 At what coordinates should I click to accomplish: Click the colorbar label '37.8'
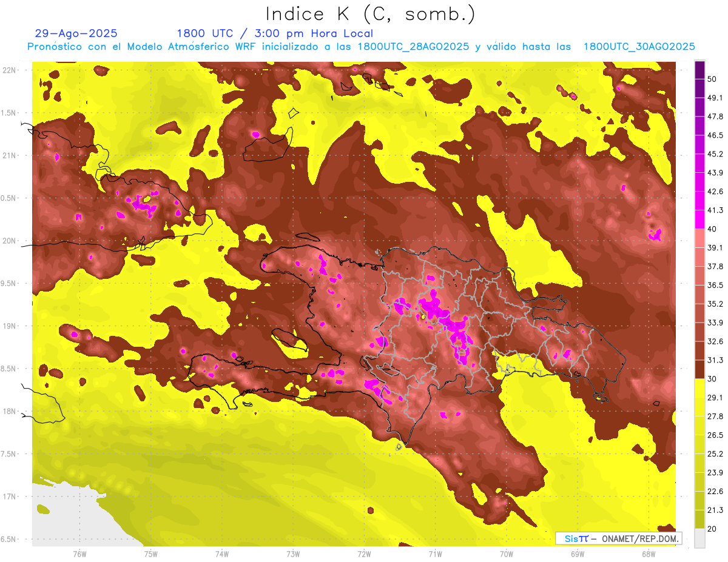pos(715,267)
